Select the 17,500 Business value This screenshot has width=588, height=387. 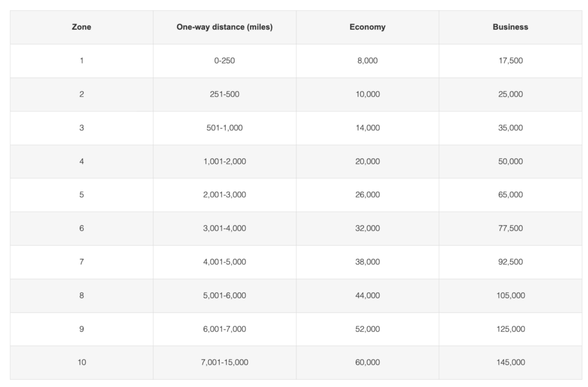(510, 60)
